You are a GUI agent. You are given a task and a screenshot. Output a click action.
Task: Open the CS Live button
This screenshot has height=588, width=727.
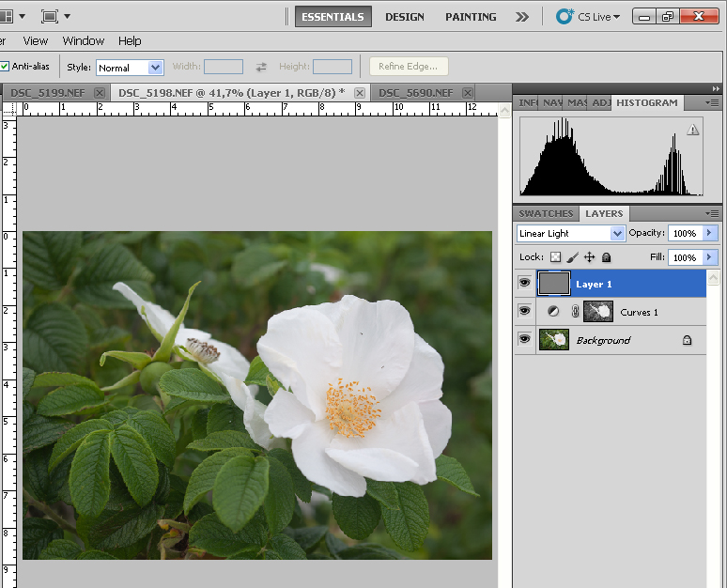(589, 17)
